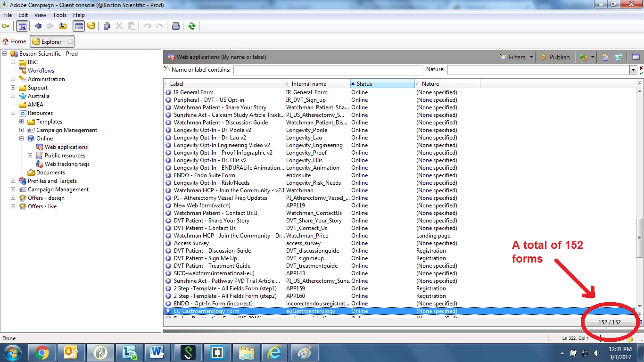Expand the Australia node
This screenshot has height=362, width=644.
tap(13, 96)
